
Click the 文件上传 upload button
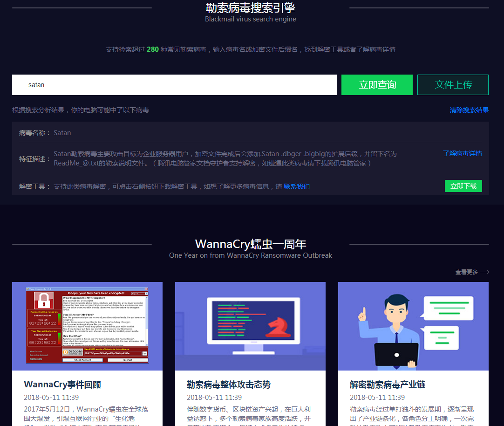tap(453, 85)
